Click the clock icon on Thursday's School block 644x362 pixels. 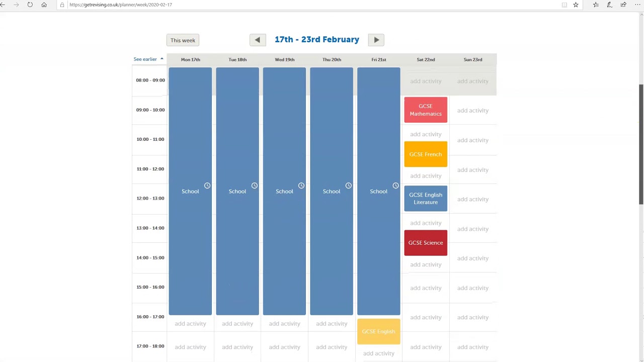(x=348, y=186)
